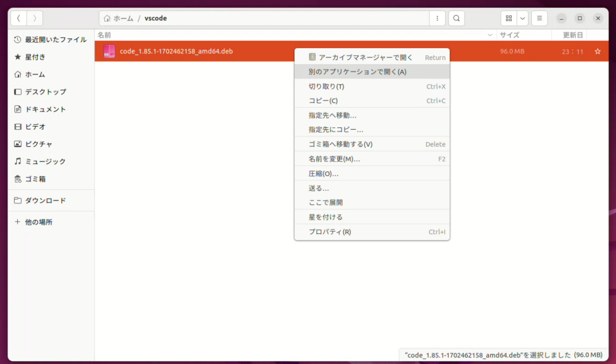Sort by 更新日 column header
616x364 pixels.
pos(569,35)
